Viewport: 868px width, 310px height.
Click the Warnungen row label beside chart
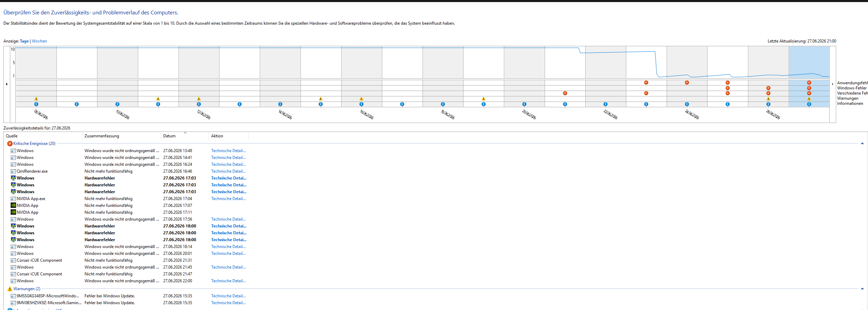coord(848,98)
